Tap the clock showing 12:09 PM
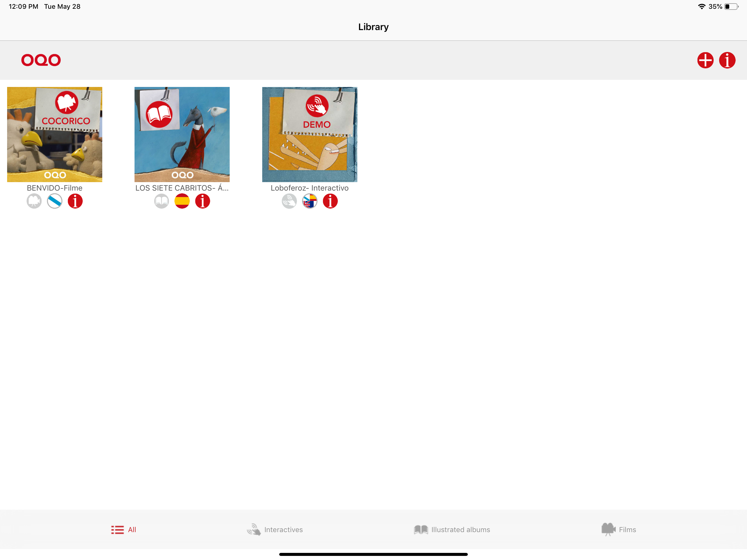 (x=23, y=6)
